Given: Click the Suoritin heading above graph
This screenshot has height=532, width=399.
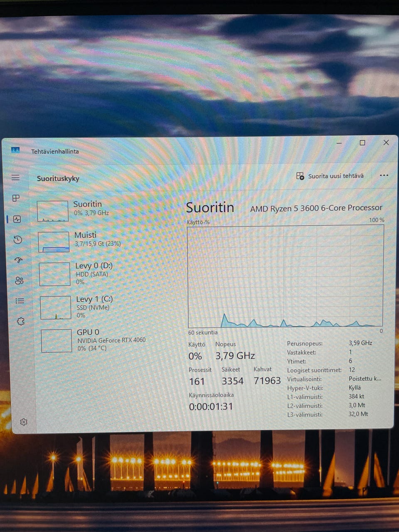Looking at the screenshot, I should pyautogui.click(x=210, y=207).
